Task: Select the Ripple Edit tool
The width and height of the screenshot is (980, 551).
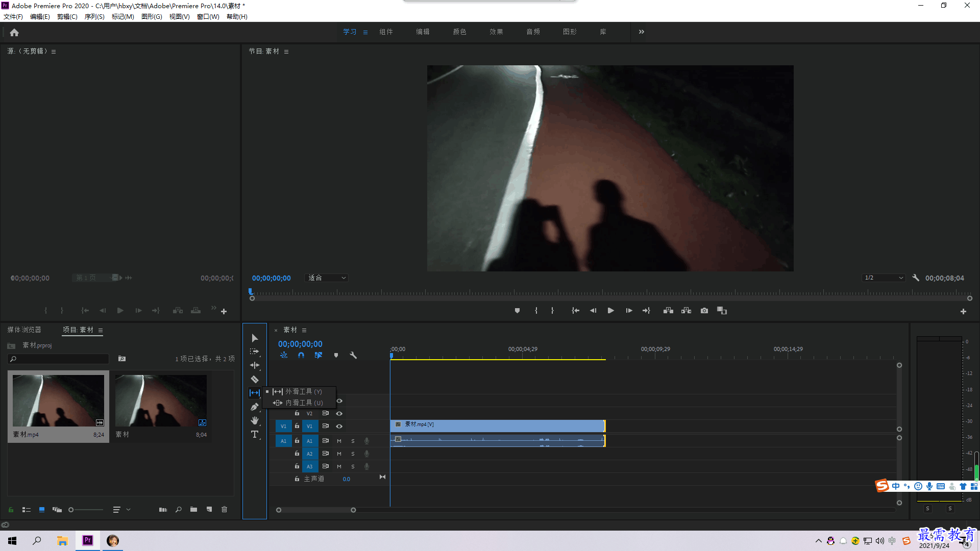Action: pyautogui.click(x=255, y=365)
